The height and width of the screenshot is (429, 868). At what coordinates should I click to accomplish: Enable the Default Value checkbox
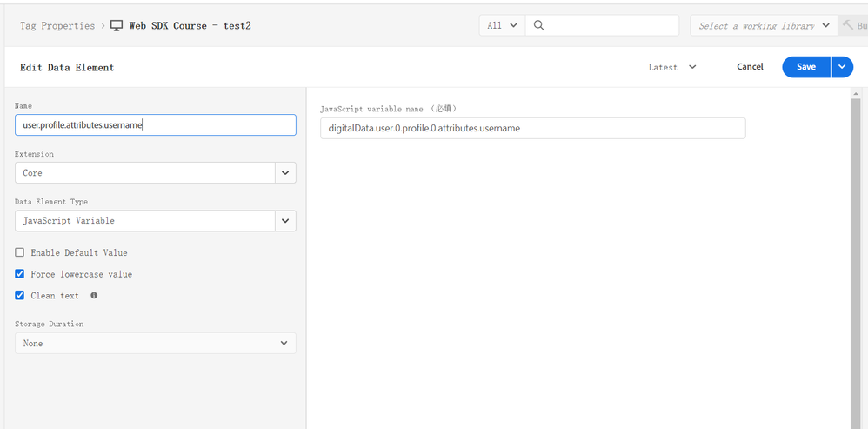tap(20, 253)
